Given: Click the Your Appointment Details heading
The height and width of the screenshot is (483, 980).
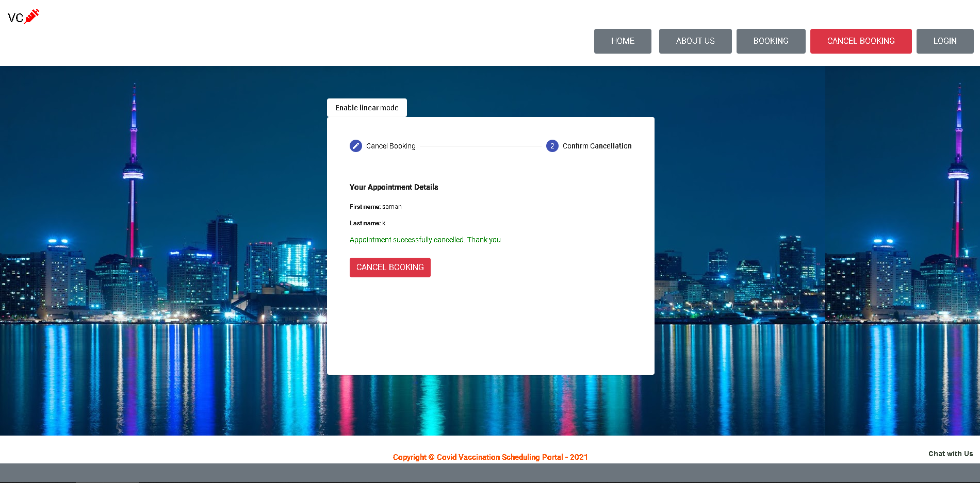Looking at the screenshot, I should tap(394, 187).
